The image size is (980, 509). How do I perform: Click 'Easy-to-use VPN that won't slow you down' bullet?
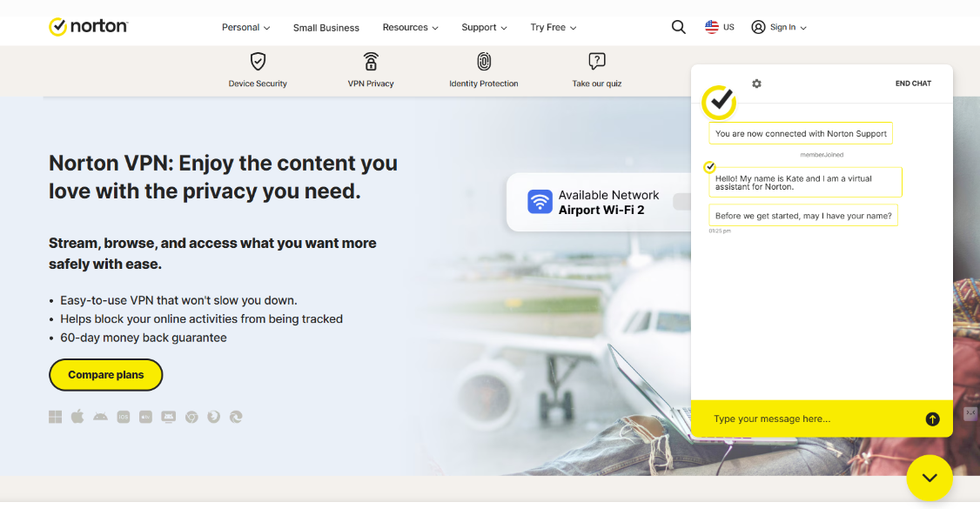coord(178,300)
